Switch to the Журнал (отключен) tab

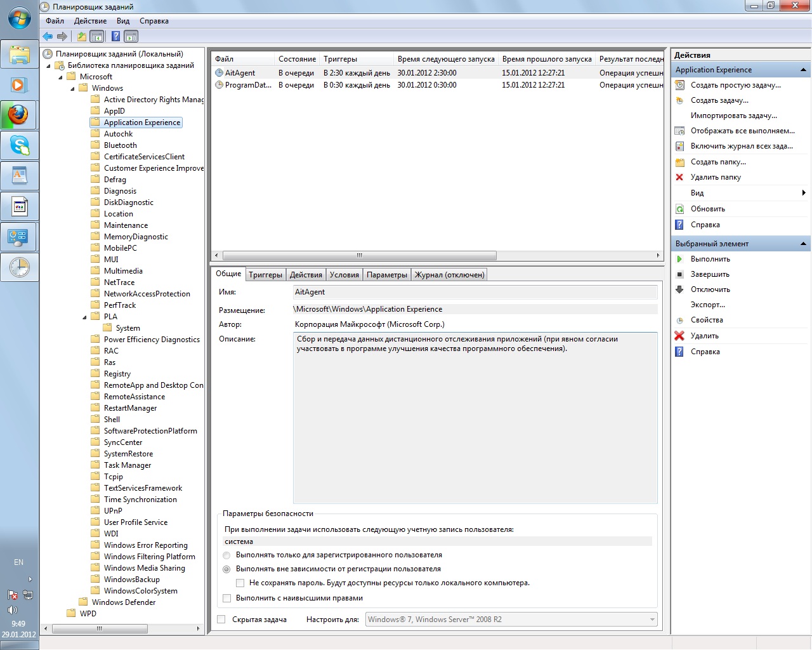click(x=449, y=275)
